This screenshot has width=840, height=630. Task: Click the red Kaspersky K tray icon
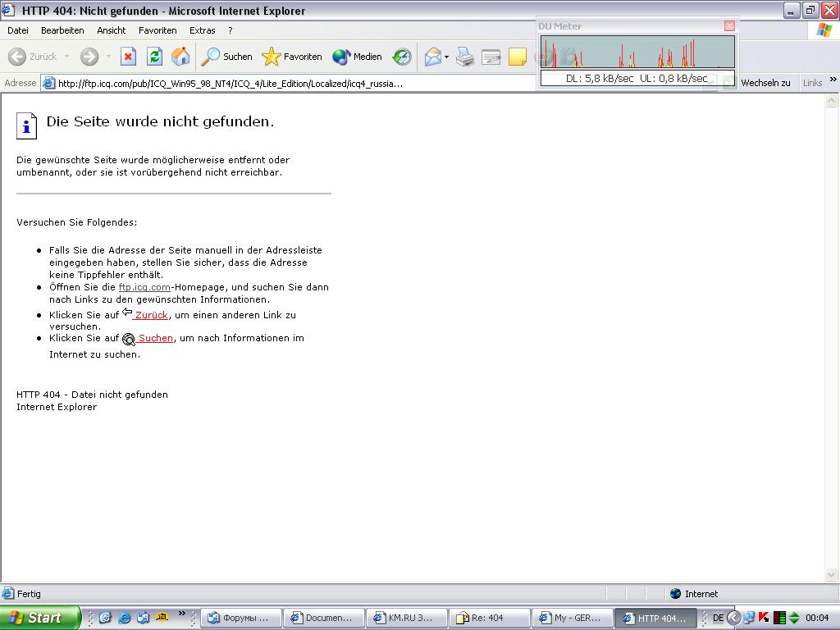[764, 618]
